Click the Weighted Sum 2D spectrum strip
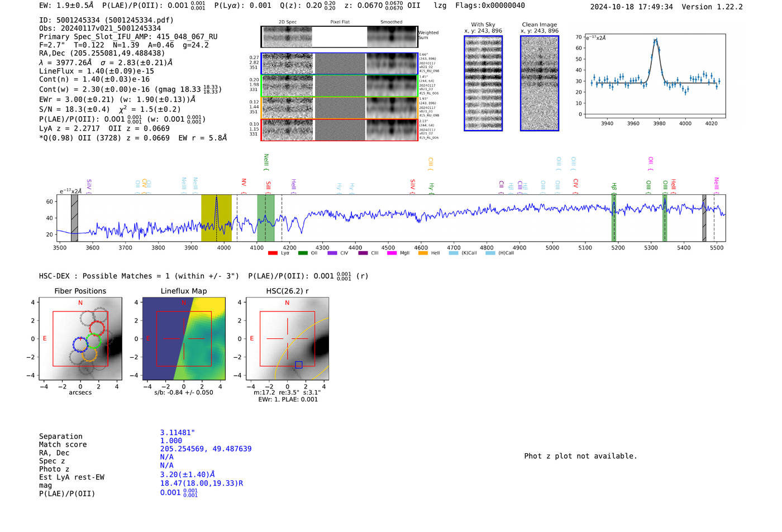Screen dimensions: 782x532 [340, 37]
